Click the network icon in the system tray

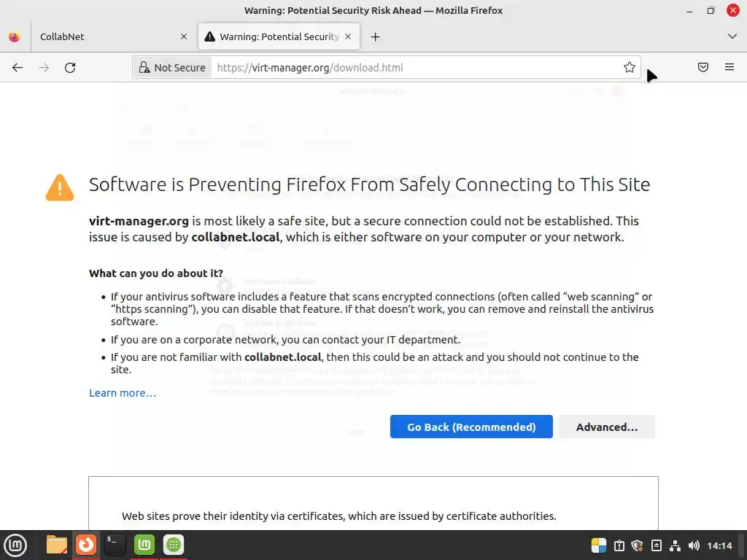pyautogui.click(x=676, y=545)
